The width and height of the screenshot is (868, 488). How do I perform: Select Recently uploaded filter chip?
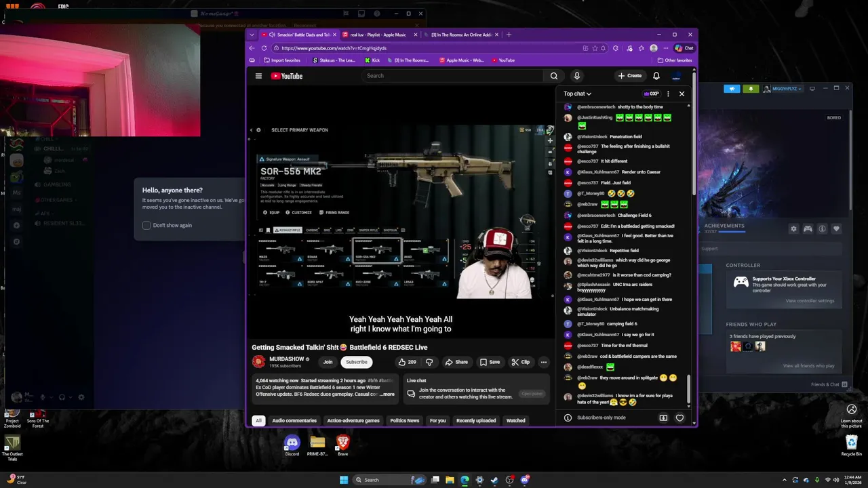pos(476,421)
